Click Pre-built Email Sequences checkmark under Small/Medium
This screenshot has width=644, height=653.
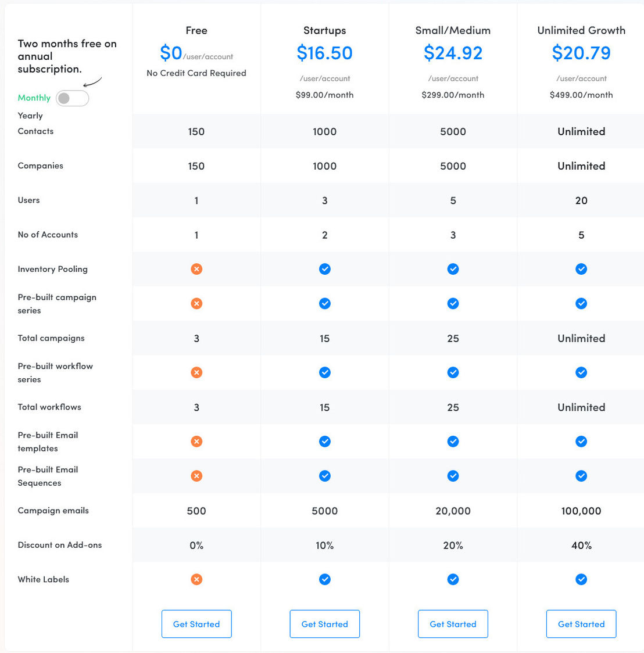click(x=453, y=476)
